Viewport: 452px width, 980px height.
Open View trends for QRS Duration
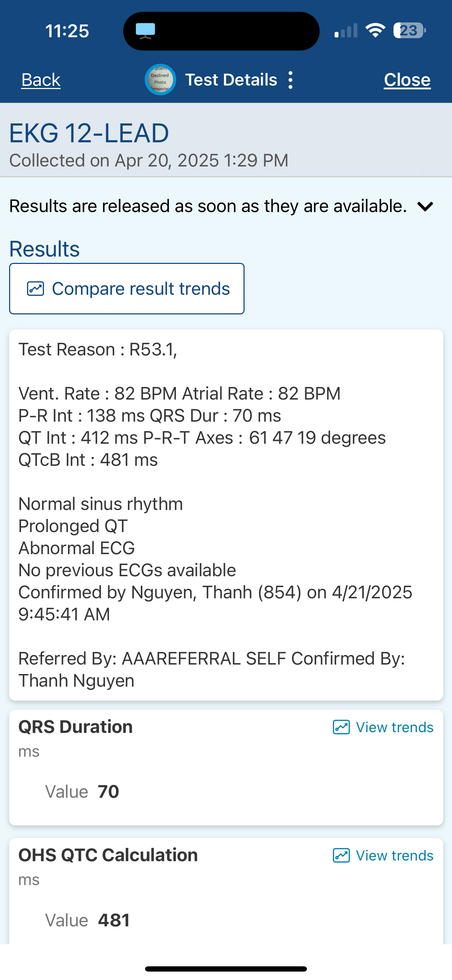394,727
